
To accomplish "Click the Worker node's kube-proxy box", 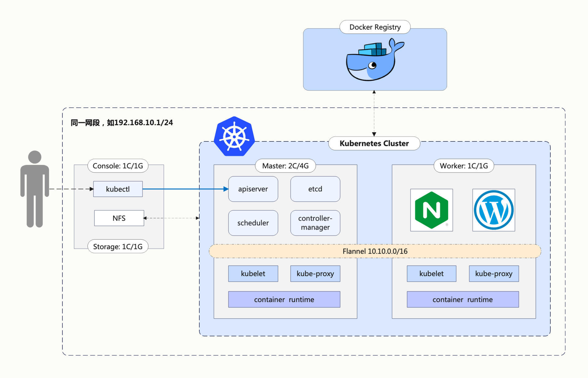I will tap(493, 273).
